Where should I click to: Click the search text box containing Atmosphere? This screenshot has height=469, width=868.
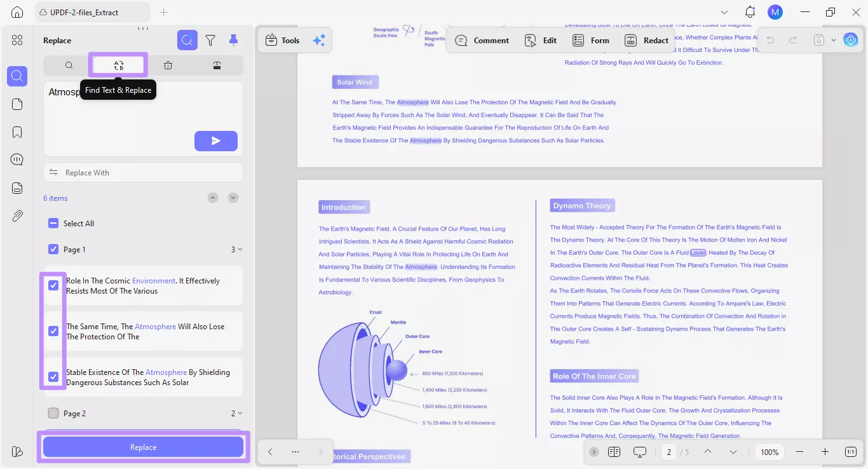coord(143,118)
